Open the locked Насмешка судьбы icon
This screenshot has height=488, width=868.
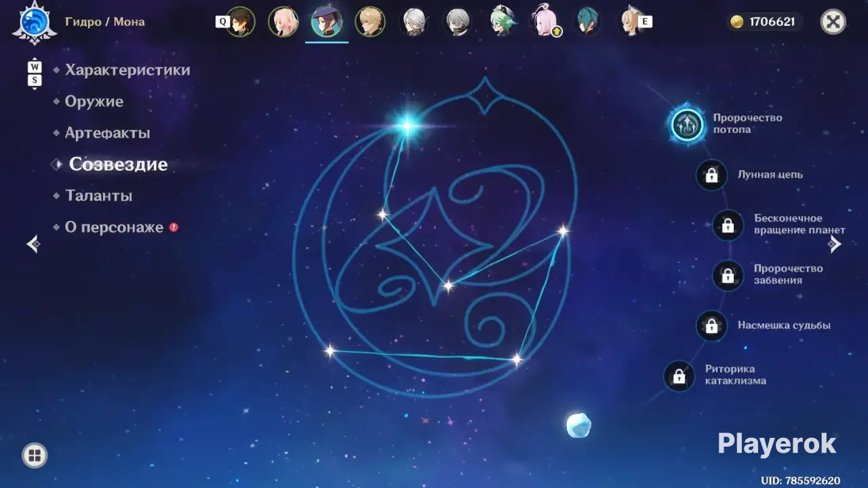711,326
